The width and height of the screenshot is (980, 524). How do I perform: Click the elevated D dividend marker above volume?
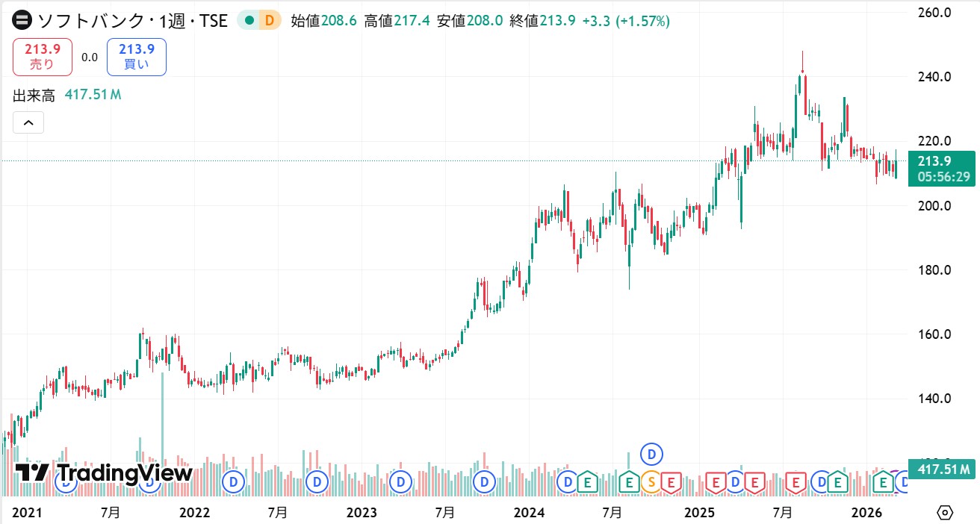[652, 453]
